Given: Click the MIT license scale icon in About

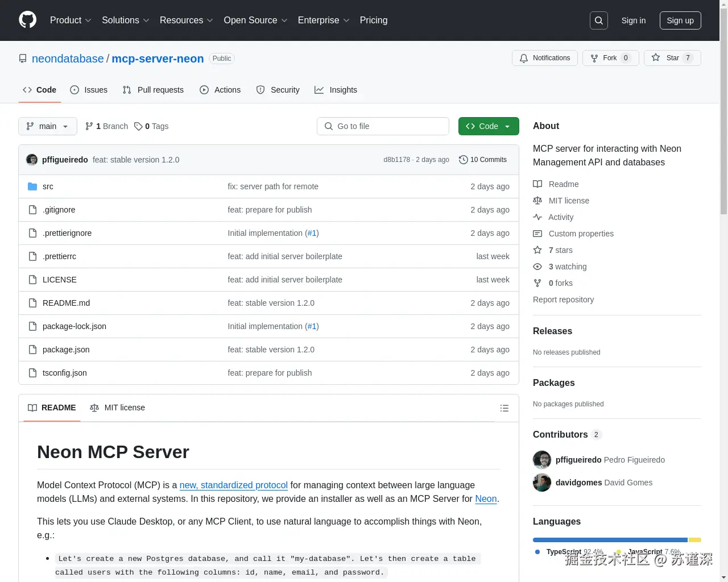Looking at the screenshot, I should [x=537, y=201].
